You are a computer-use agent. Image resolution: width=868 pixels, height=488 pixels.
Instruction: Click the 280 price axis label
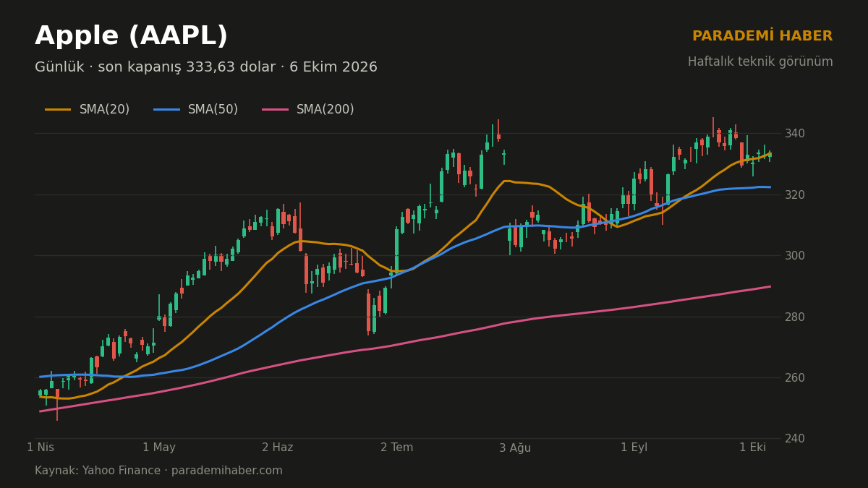[x=794, y=317]
